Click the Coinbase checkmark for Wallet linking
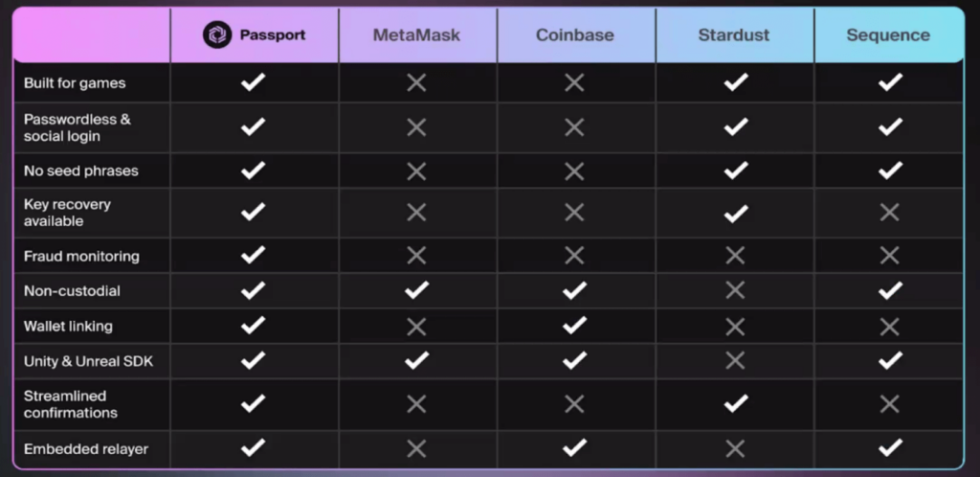 pyautogui.click(x=574, y=326)
